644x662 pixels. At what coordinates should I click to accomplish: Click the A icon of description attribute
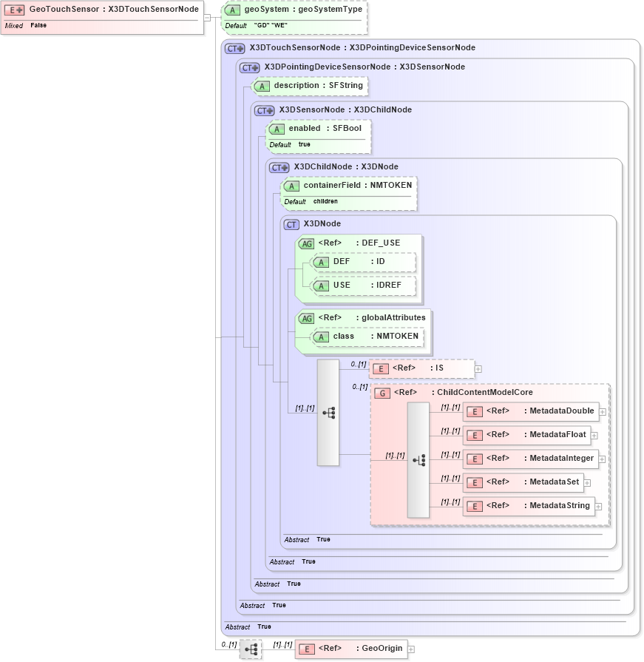point(262,86)
